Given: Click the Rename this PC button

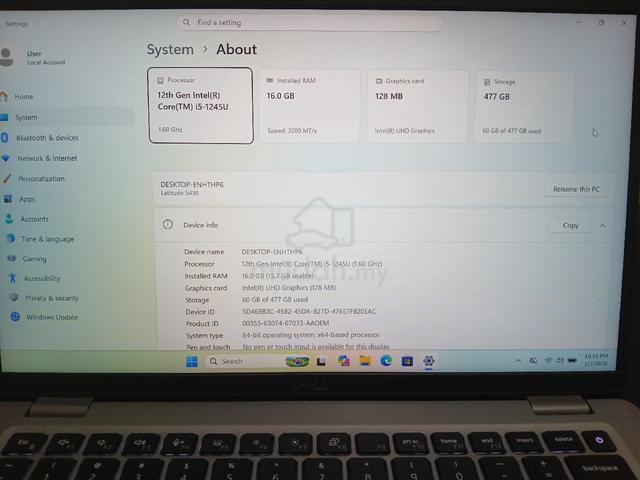Looking at the screenshot, I should click(576, 189).
